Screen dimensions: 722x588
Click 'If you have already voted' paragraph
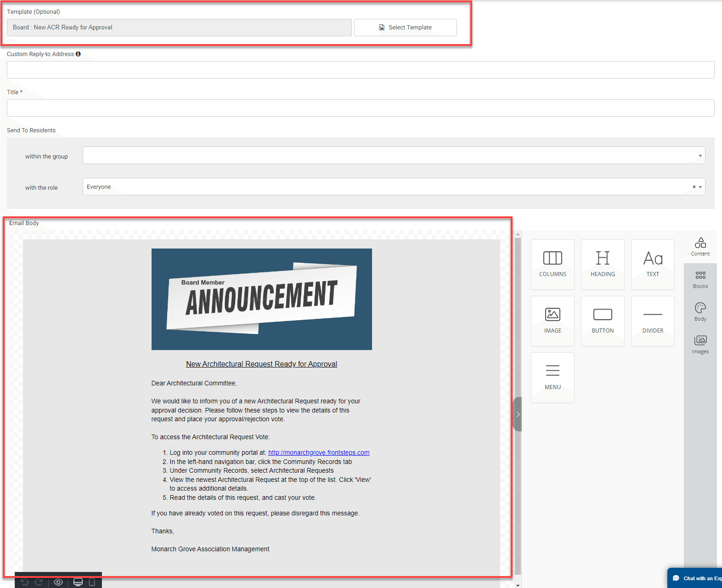click(255, 513)
